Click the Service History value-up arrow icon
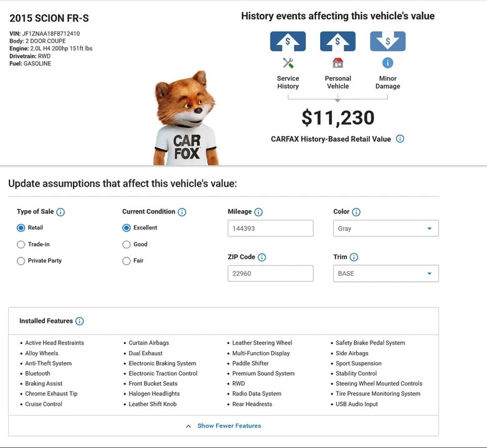The height and width of the screenshot is (448, 487). (x=288, y=41)
